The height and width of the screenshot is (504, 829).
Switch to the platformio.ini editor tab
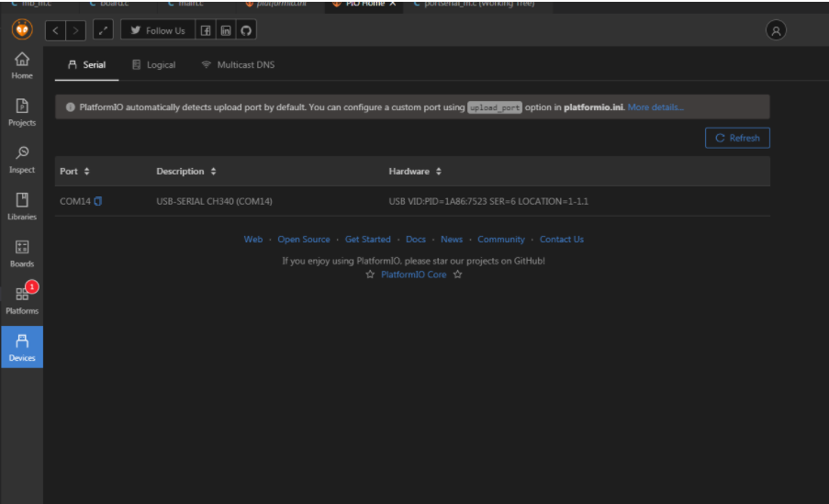point(280,4)
